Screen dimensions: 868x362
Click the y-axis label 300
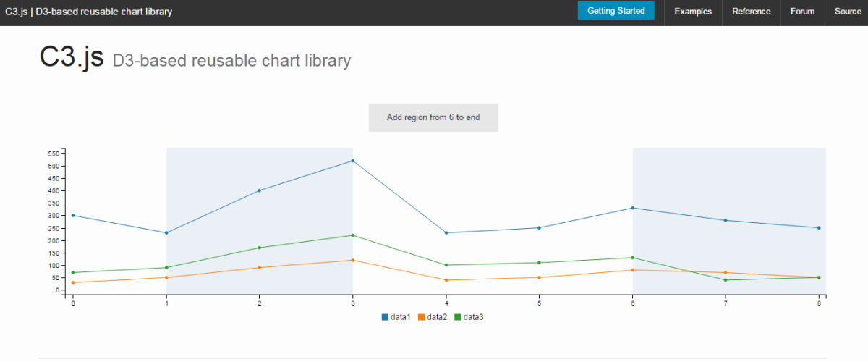[x=53, y=216]
